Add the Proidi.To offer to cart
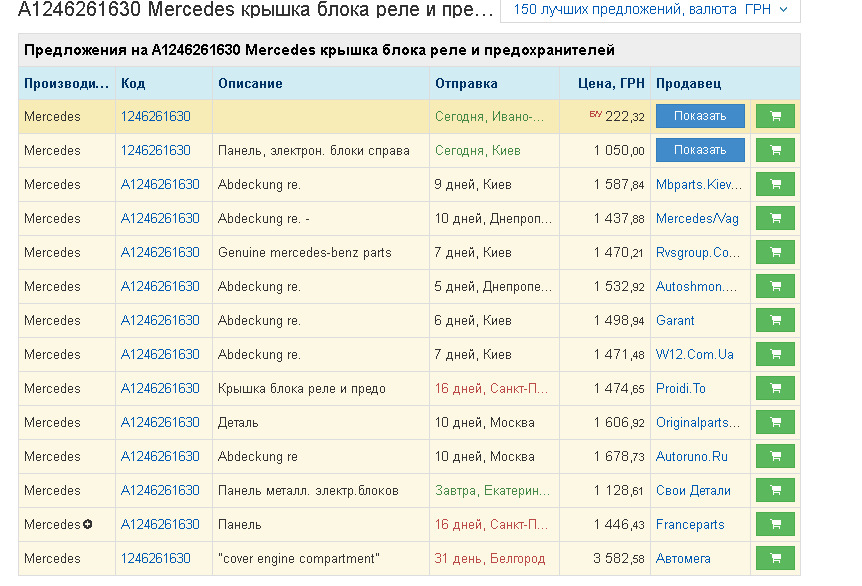862x586 pixels. point(775,389)
